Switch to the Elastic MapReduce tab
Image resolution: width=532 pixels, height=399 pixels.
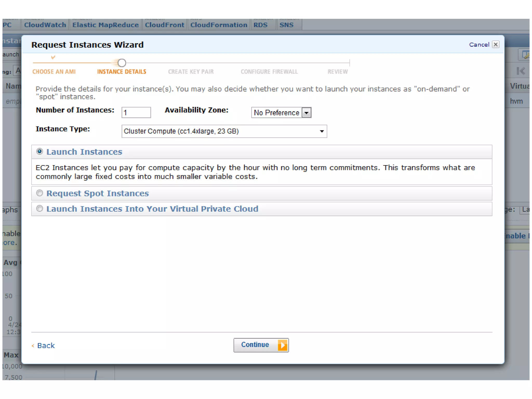105,25
